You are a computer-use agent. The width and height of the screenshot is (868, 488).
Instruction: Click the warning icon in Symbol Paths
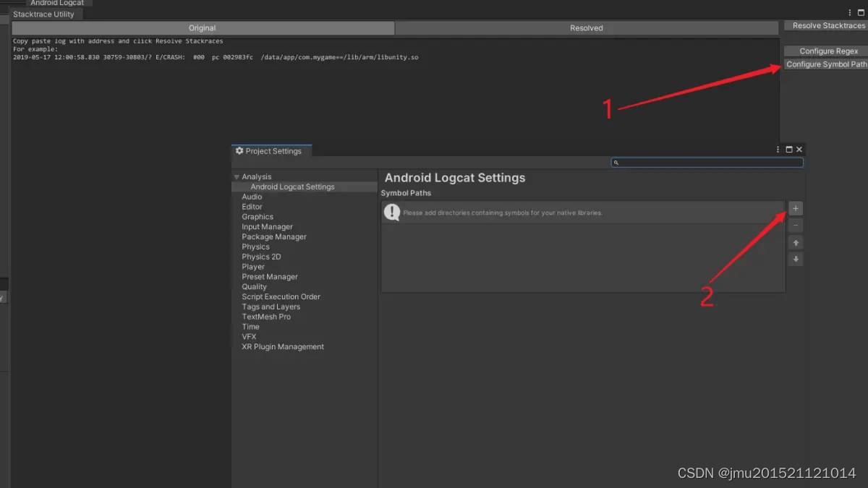[x=391, y=213]
